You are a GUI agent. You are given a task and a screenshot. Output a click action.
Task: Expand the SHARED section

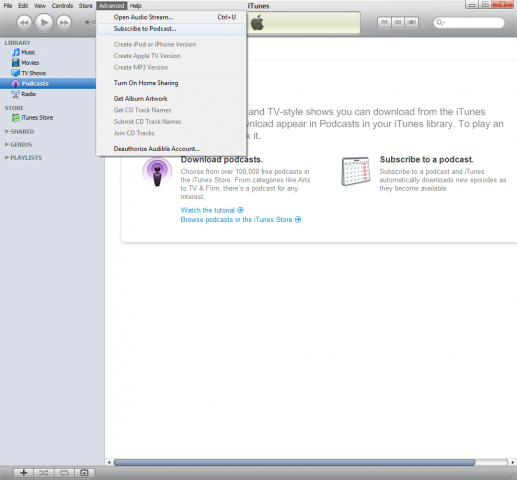(7, 131)
